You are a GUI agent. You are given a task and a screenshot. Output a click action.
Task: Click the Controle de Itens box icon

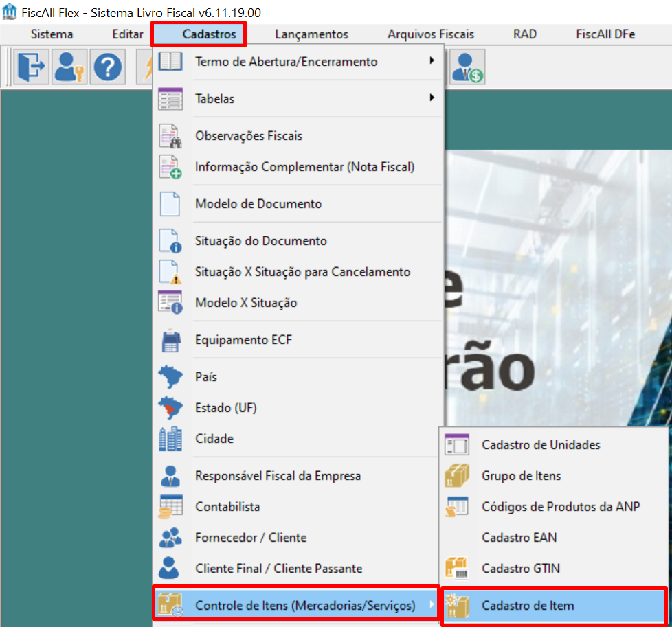170,605
